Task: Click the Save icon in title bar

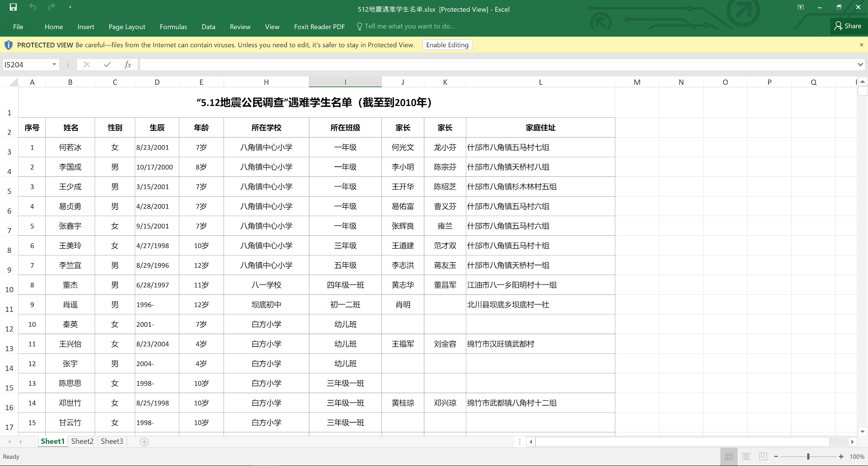Action: point(13,7)
